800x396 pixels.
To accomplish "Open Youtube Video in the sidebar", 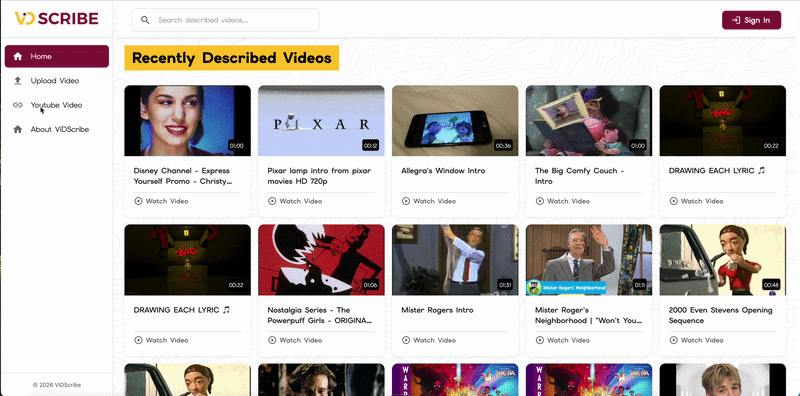I will point(57,105).
